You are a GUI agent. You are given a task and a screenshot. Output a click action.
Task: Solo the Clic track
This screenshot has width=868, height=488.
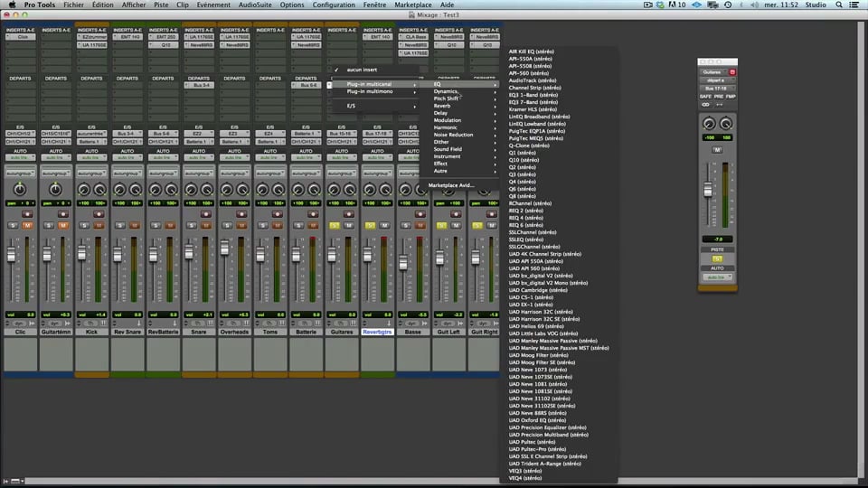point(14,226)
